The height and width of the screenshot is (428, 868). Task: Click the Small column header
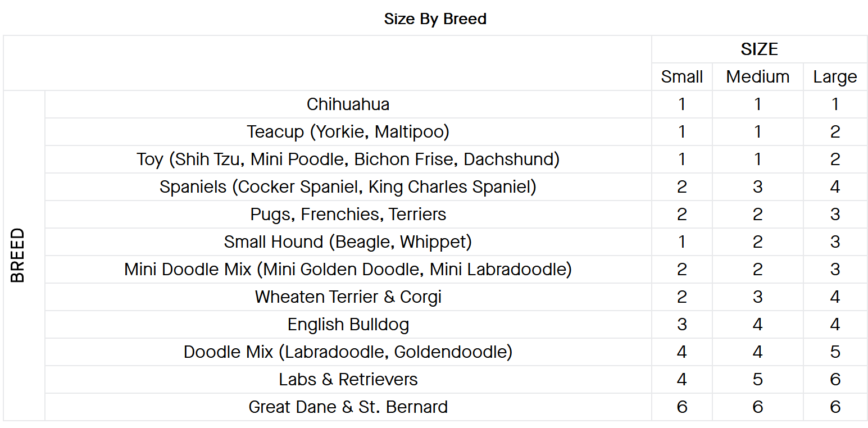(681, 77)
